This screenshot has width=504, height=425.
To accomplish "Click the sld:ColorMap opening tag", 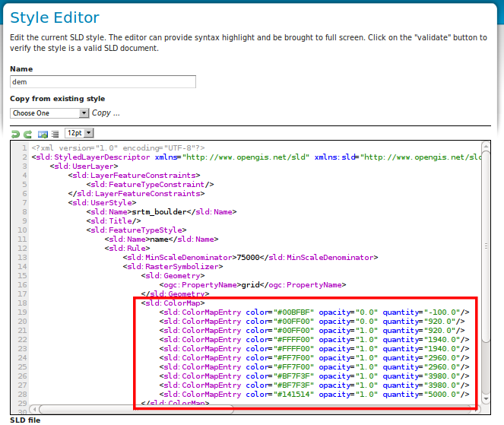I will pyautogui.click(x=173, y=303).
